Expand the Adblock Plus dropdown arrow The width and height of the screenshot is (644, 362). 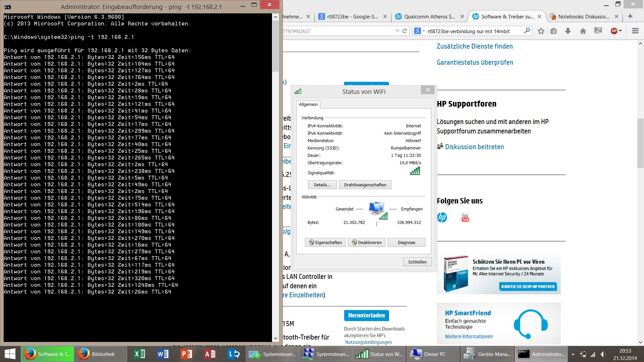(621, 31)
